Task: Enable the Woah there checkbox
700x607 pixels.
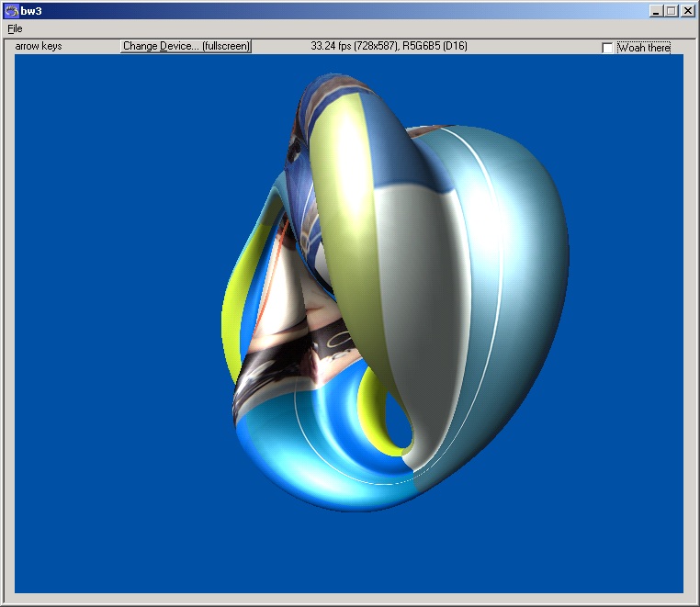Action: 607,48
